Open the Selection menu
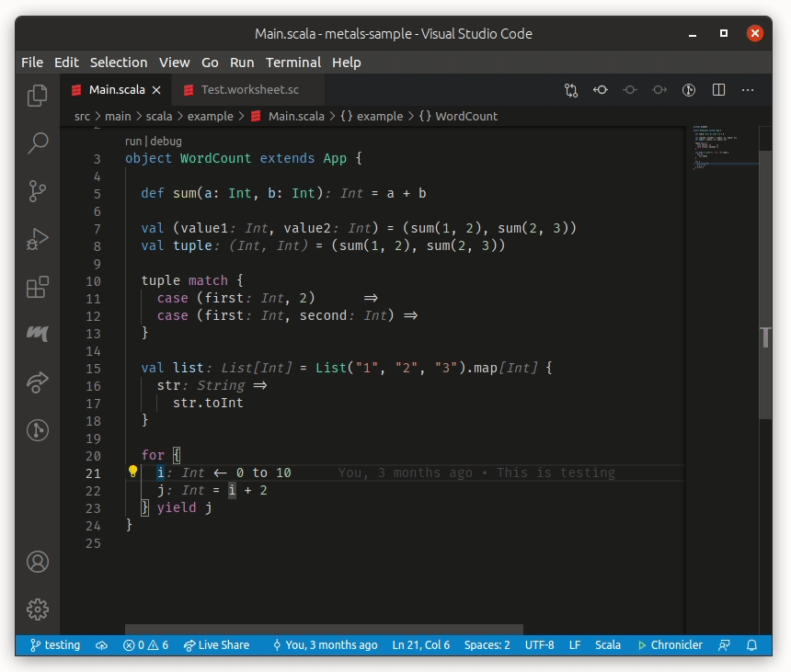The height and width of the screenshot is (672, 791). click(x=119, y=63)
